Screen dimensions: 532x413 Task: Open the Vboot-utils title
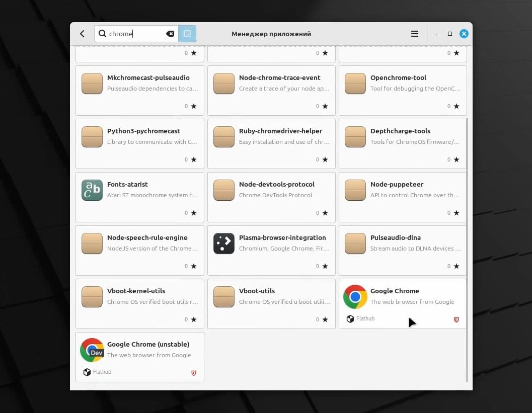257,291
